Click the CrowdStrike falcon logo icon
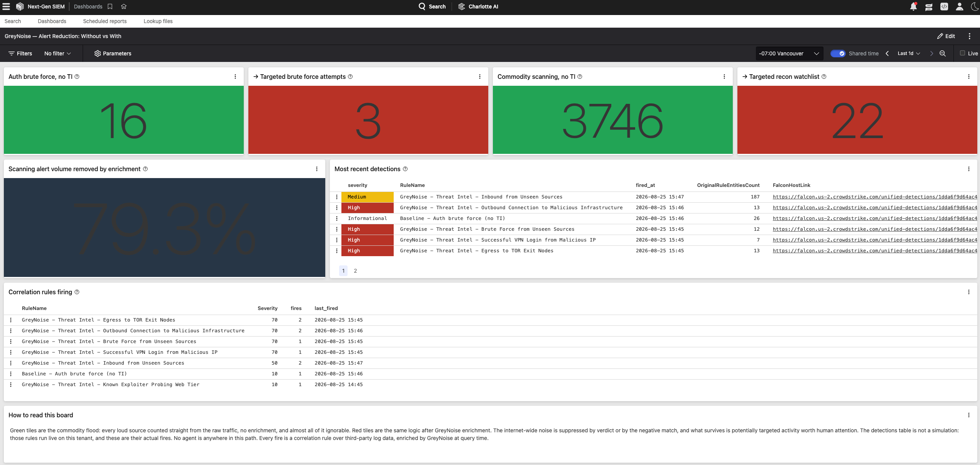The image size is (980, 465). [x=20, y=7]
